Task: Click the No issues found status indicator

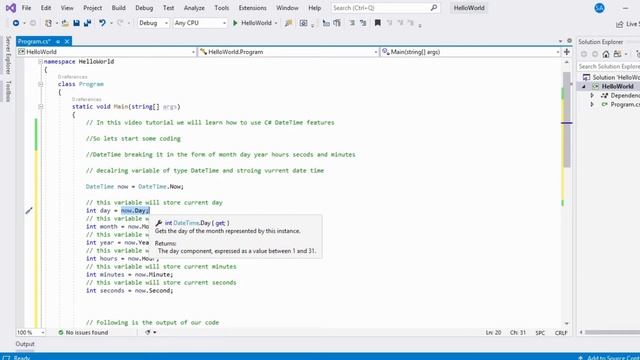Action: [83, 333]
